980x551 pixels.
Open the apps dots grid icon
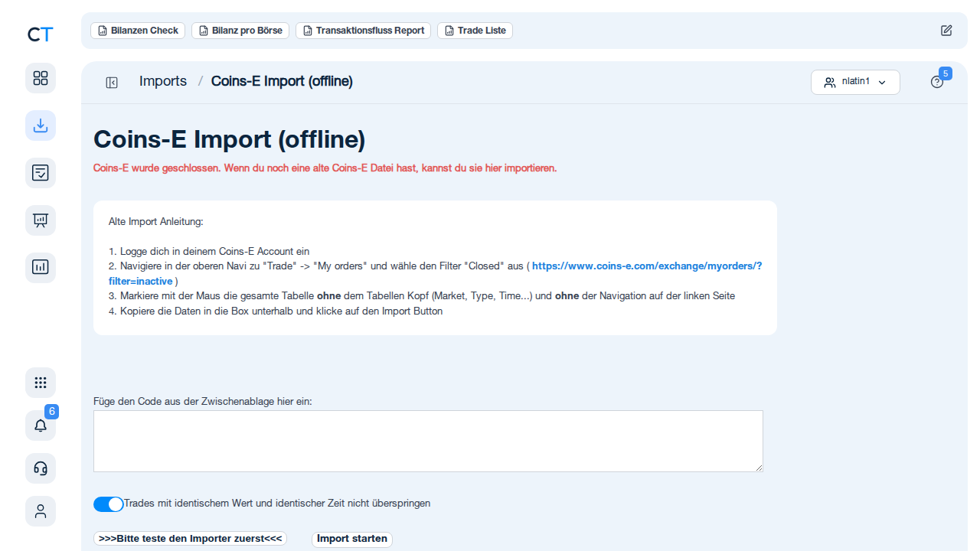coord(41,383)
